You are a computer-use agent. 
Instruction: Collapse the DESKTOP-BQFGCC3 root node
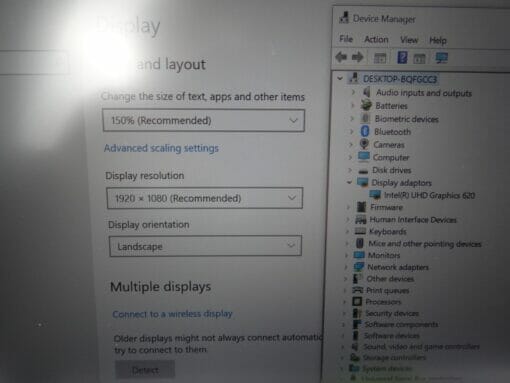[340, 79]
